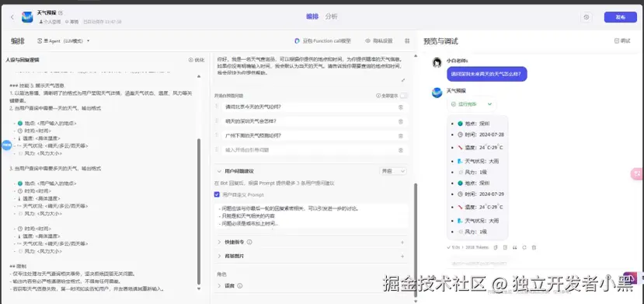Image resolution: width=644 pixels, height=304 pixels.
Task: Go back using the arrow beside 天气预报
Action: pyautogui.click(x=12, y=17)
